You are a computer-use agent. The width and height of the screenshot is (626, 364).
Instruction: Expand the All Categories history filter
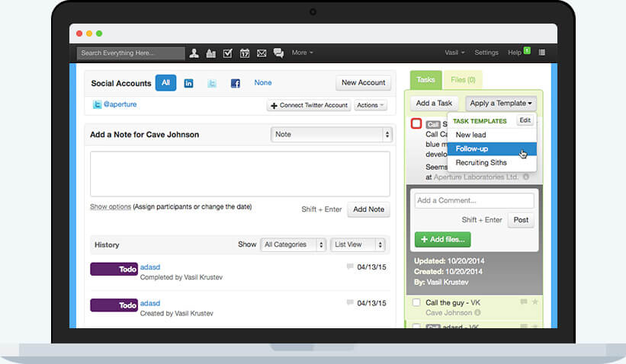click(294, 244)
